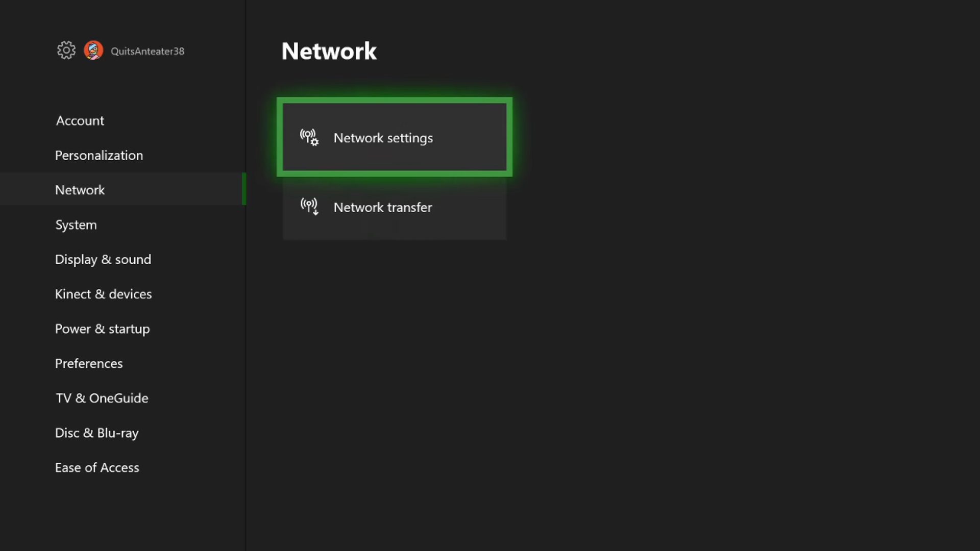Click the Network settings antenna icon
This screenshot has height=551, width=980.
pyautogui.click(x=309, y=137)
